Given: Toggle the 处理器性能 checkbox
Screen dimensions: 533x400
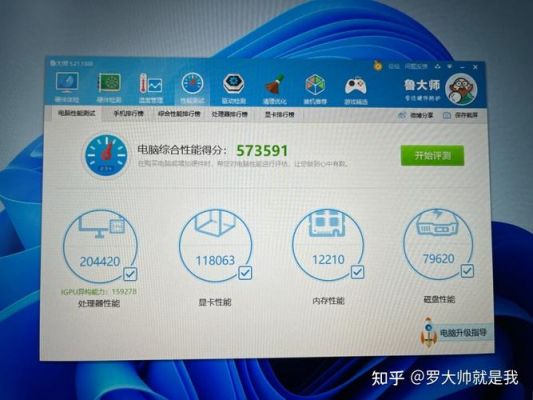Looking at the screenshot, I should point(130,274).
